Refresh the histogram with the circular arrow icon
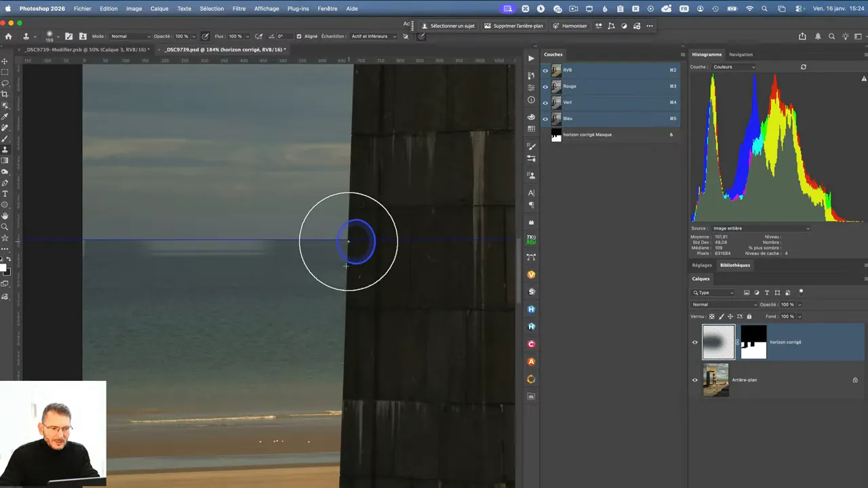Screen dimensions: 868x488 [x=804, y=67]
